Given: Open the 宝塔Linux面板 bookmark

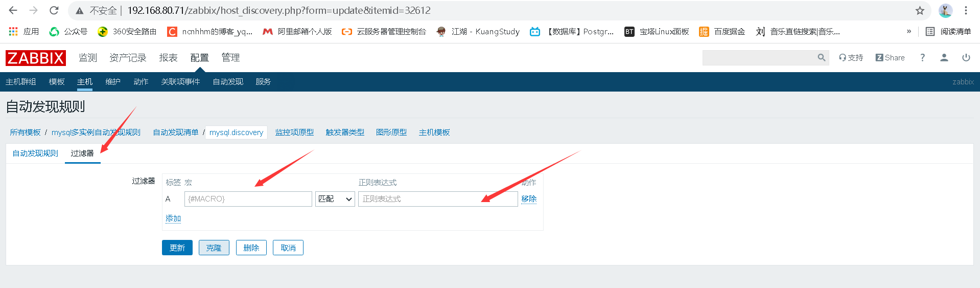Looking at the screenshot, I should [x=657, y=32].
